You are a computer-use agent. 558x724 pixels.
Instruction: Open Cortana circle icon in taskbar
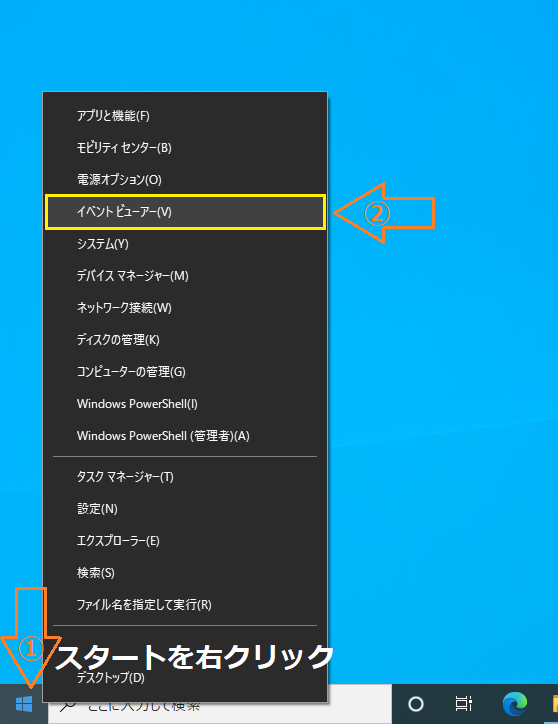click(x=416, y=704)
